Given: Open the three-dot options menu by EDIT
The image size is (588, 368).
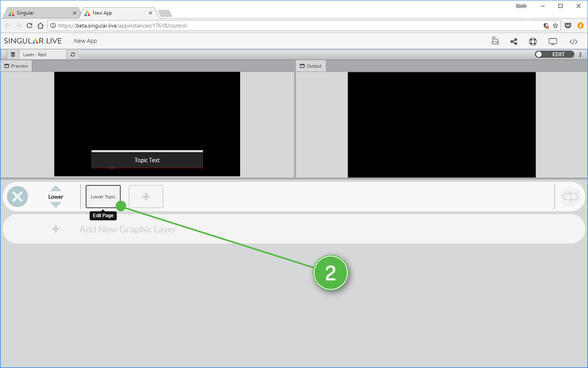Looking at the screenshot, I should pos(580,55).
